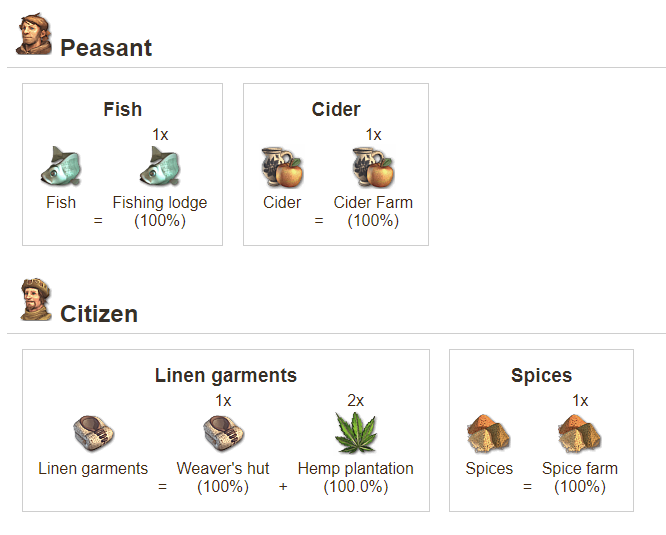Click the Peasant portrait icon
This screenshot has height=535, width=666.
click(34, 35)
